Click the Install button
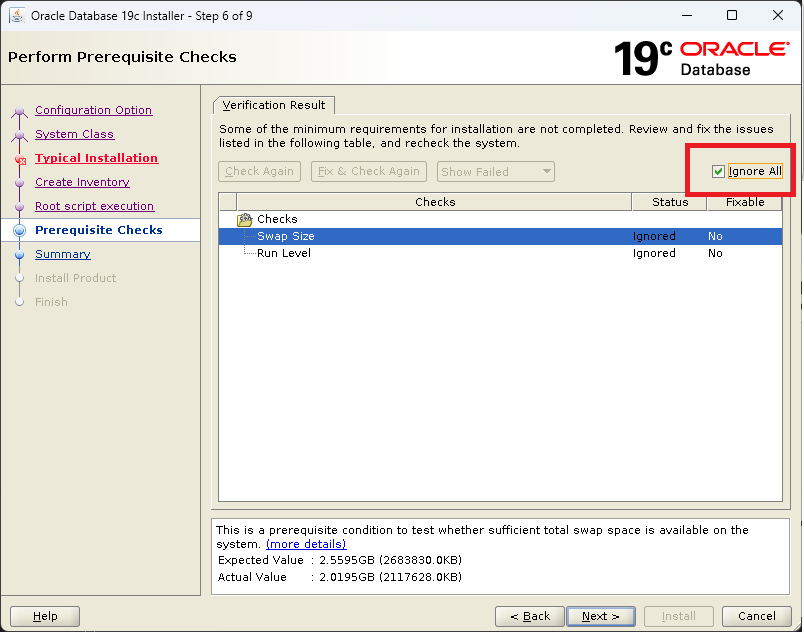The image size is (804, 632). point(678,616)
